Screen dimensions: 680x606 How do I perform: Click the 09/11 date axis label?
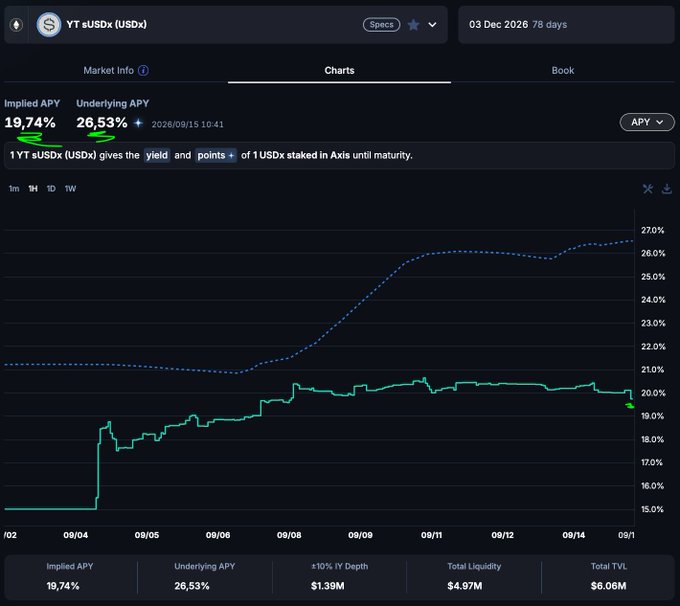(431, 535)
